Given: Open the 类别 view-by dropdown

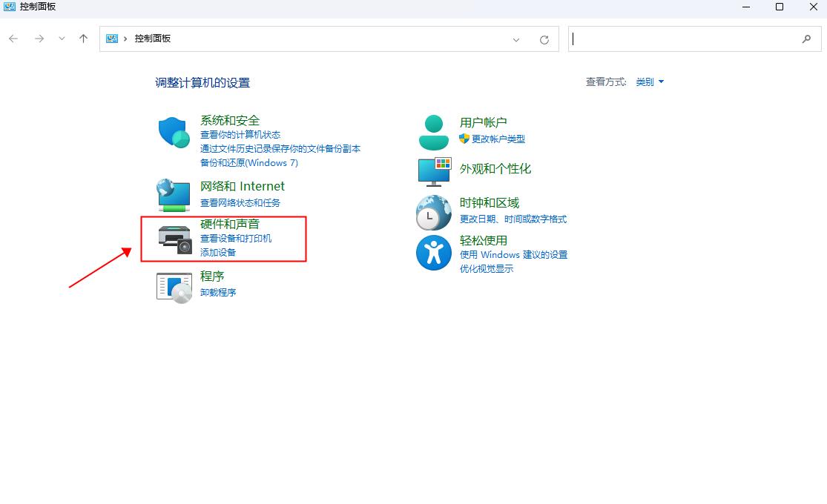Looking at the screenshot, I should 646,82.
